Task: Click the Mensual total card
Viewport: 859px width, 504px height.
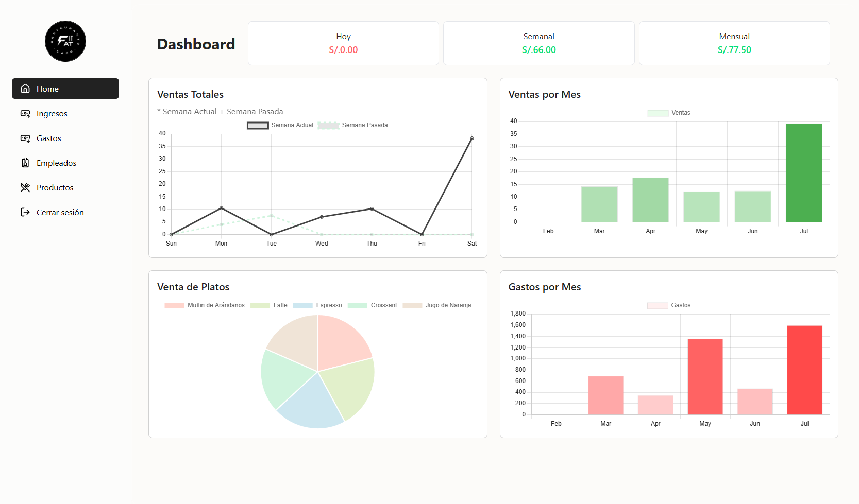Action: 734,43
